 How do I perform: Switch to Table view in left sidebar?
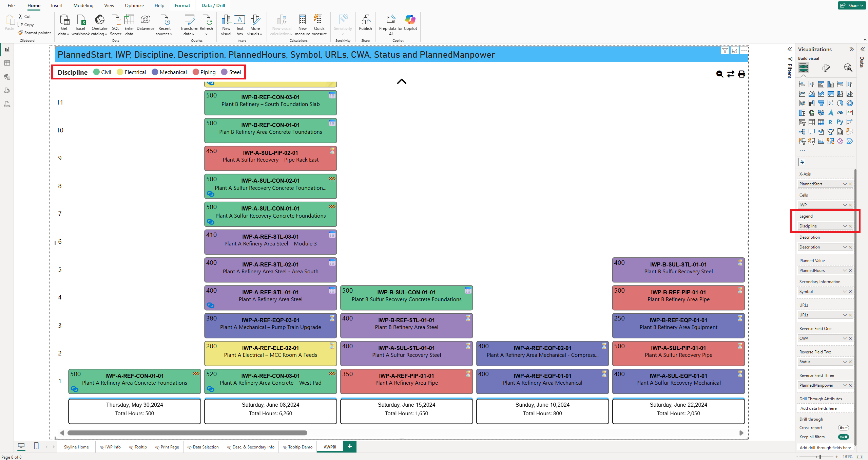[7, 63]
